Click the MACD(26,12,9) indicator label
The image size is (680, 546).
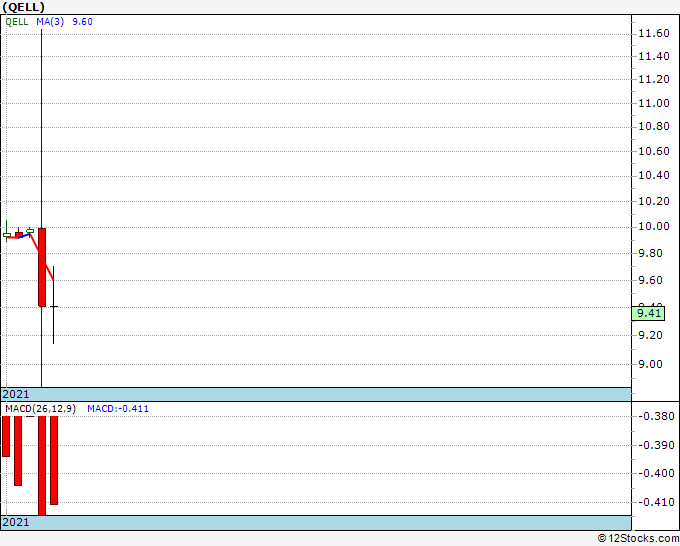[40, 409]
